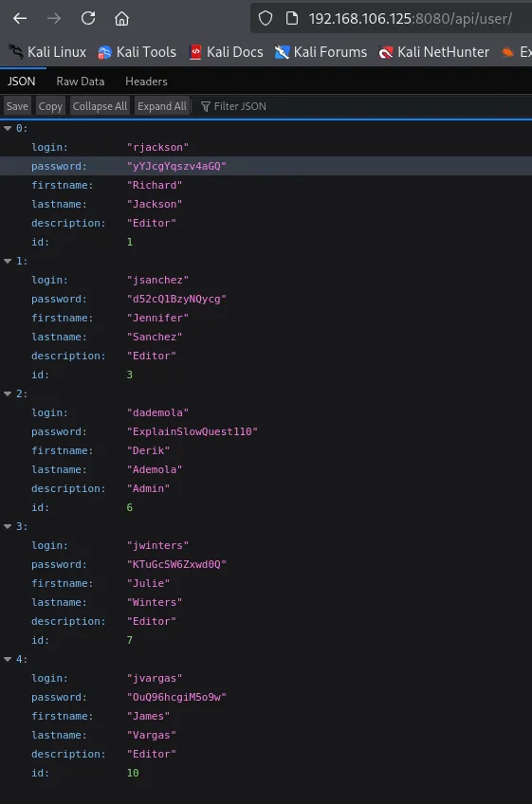Switch to the Raw Data tab
This screenshot has width=532, height=804.
click(x=80, y=81)
